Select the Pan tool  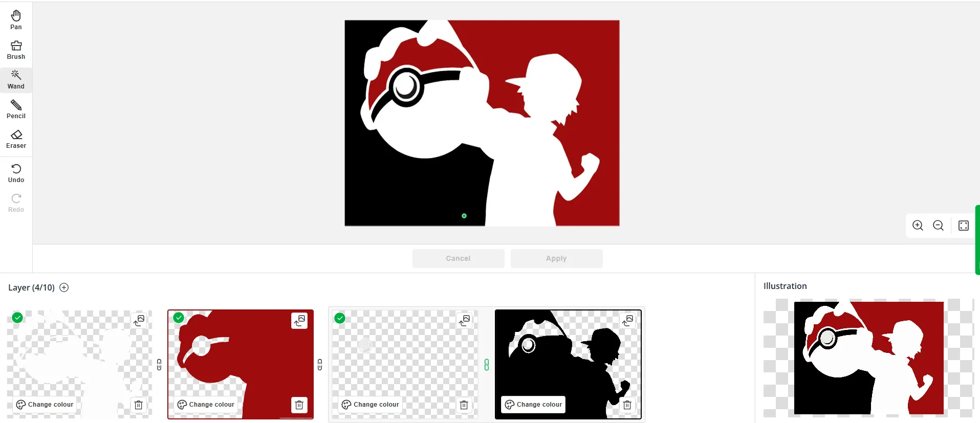point(16,20)
